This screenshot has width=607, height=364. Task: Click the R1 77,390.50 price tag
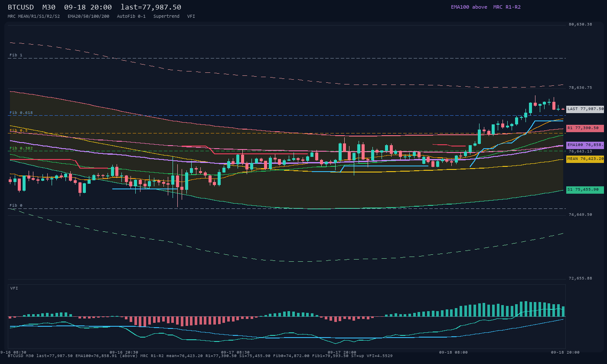(585, 128)
